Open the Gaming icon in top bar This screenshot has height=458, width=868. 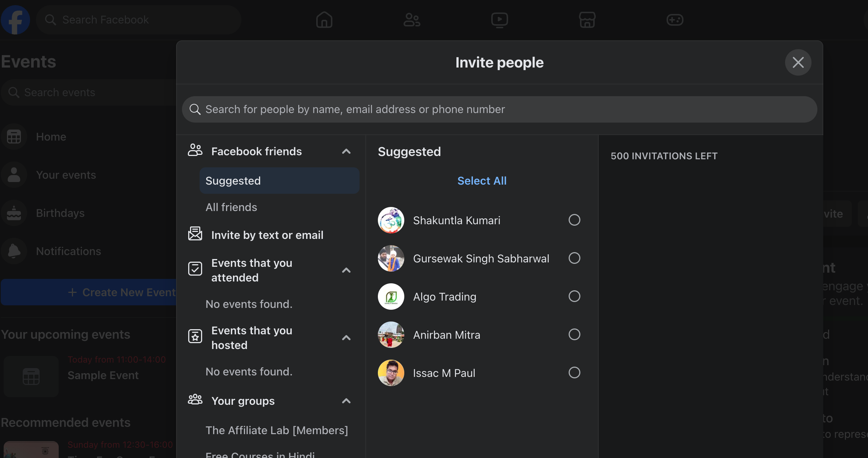tap(675, 20)
